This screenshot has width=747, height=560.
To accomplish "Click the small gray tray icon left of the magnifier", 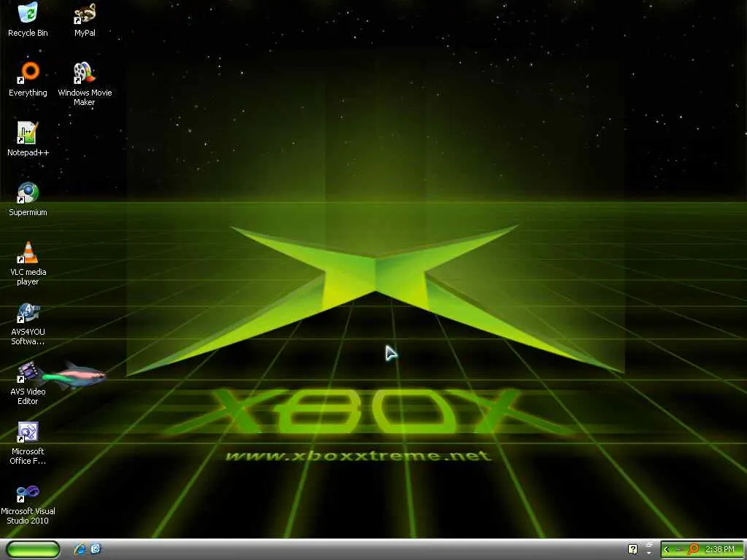I will click(x=680, y=550).
